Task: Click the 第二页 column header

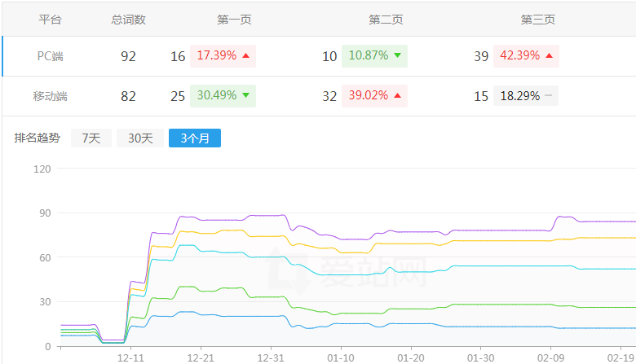Action: [x=386, y=20]
